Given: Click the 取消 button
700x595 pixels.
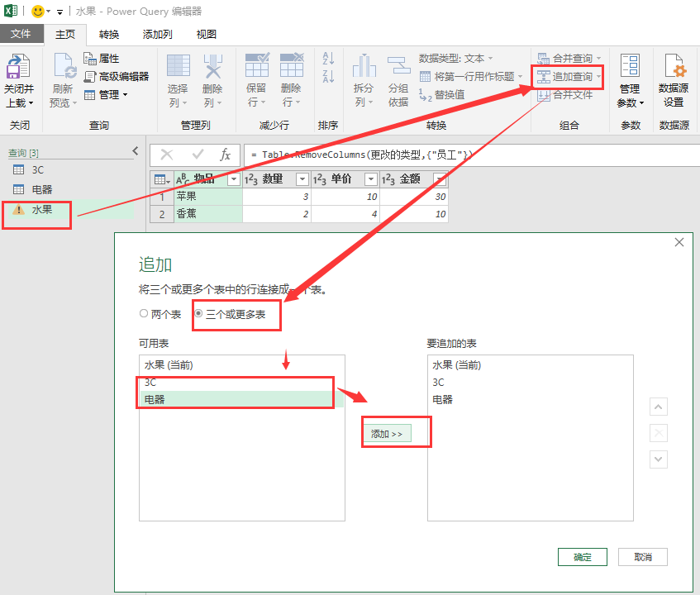Looking at the screenshot, I should pyautogui.click(x=642, y=557).
